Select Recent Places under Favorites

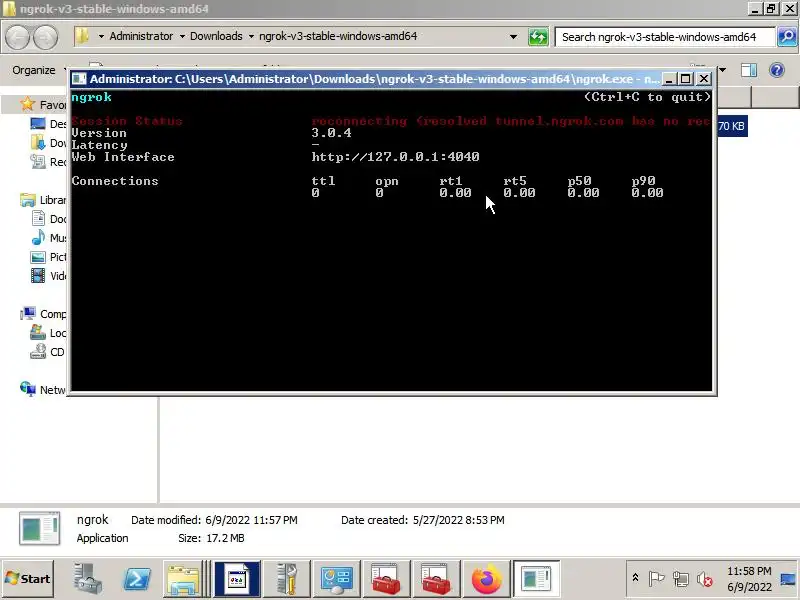48,162
